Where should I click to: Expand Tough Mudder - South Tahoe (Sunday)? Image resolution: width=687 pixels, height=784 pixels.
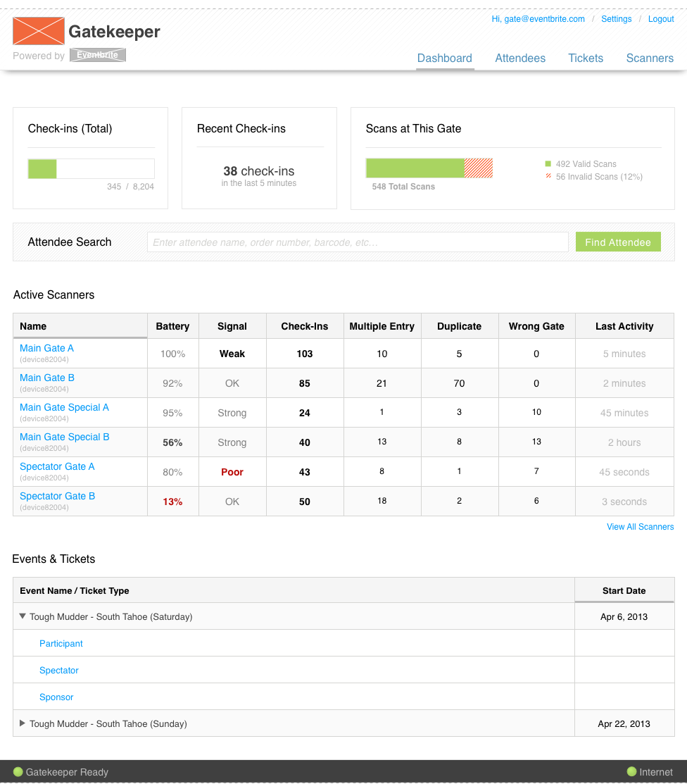[22, 723]
